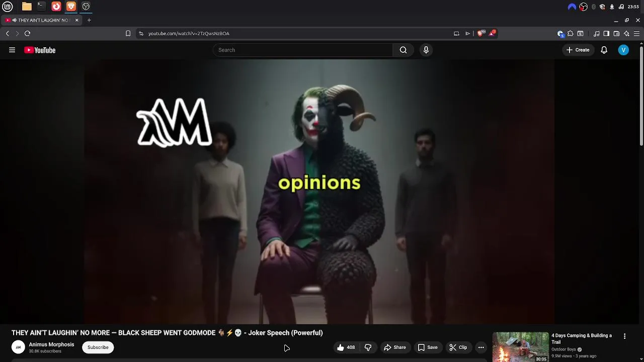Select the THEY AIN'T LAUGHIN' browser tab
Viewport: 644px width, 362px height.
(x=41, y=20)
